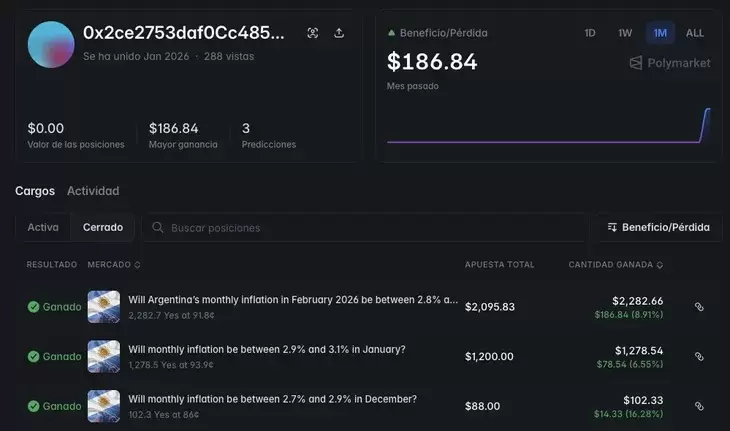
Task: Click link icon for January inflation market
Action: coord(699,356)
